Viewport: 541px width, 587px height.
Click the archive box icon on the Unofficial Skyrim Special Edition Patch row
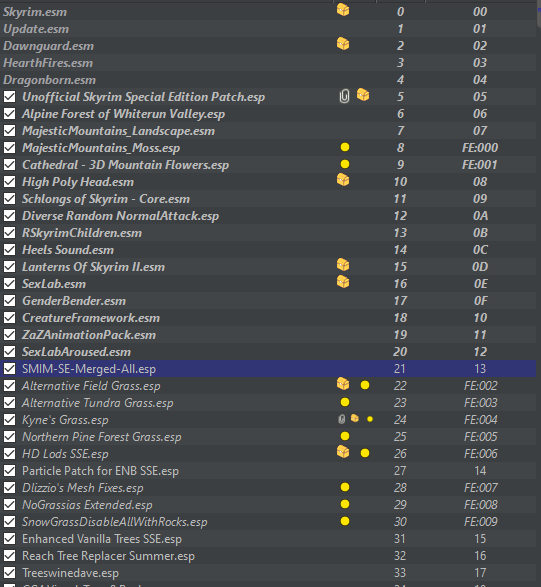click(x=363, y=95)
